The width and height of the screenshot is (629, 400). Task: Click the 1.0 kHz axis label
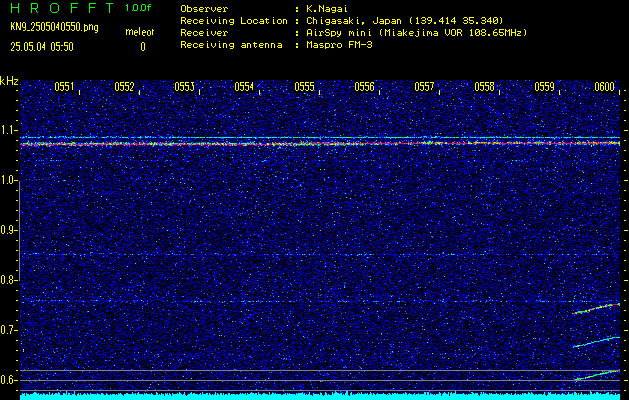[9, 181]
